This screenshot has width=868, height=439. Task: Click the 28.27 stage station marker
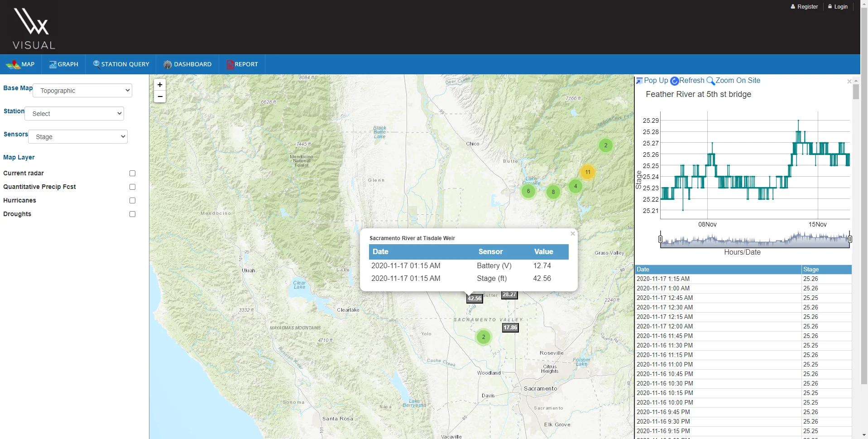tap(509, 294)
